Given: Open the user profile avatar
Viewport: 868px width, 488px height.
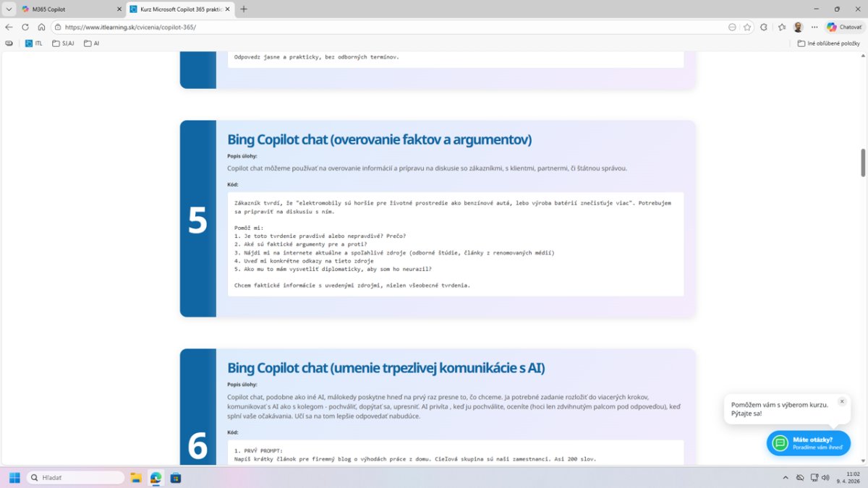Looking at the screenshot, I should (x=798, y=27).
